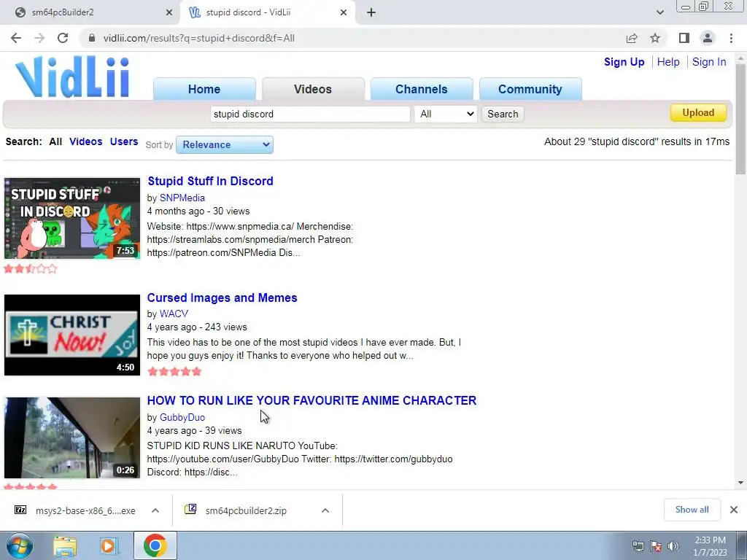747x560 pixels.
Task: Click the Chrome taskbar icon
Action: pyautogui.click(x=155, y=545)
